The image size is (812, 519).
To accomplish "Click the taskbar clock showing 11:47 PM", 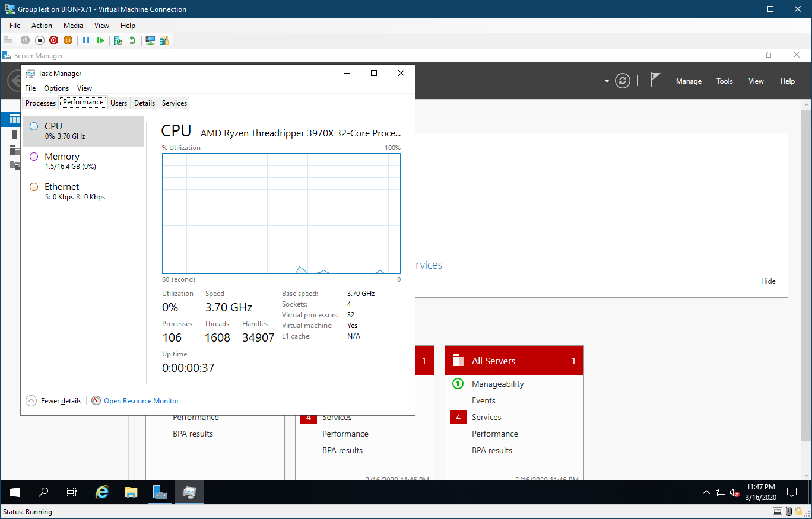I will click(x=760, y=492).
